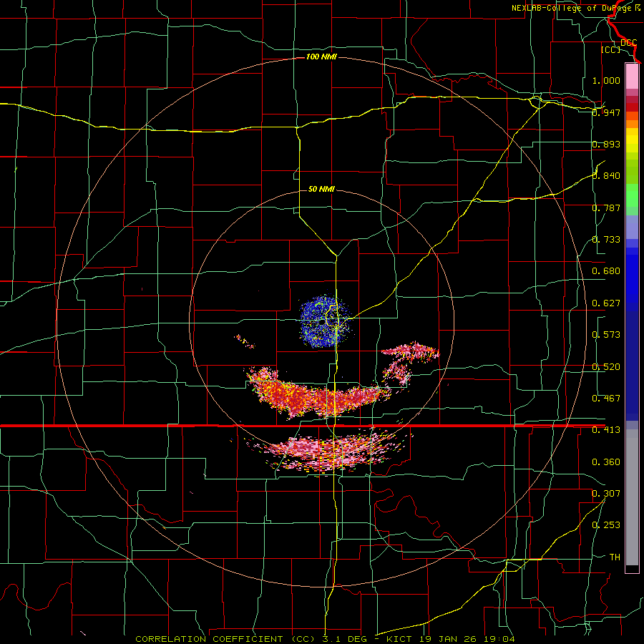
Task: Click the 0.840 legend value
Action: pyautogui.click(x=606, y=176)
